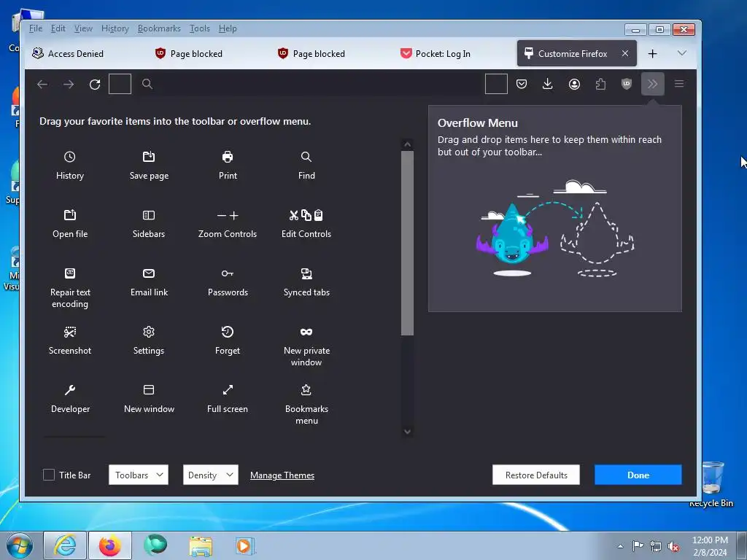Click the hamburger application menu icon
Screen dimensions: 747x560
pos(679,85)
